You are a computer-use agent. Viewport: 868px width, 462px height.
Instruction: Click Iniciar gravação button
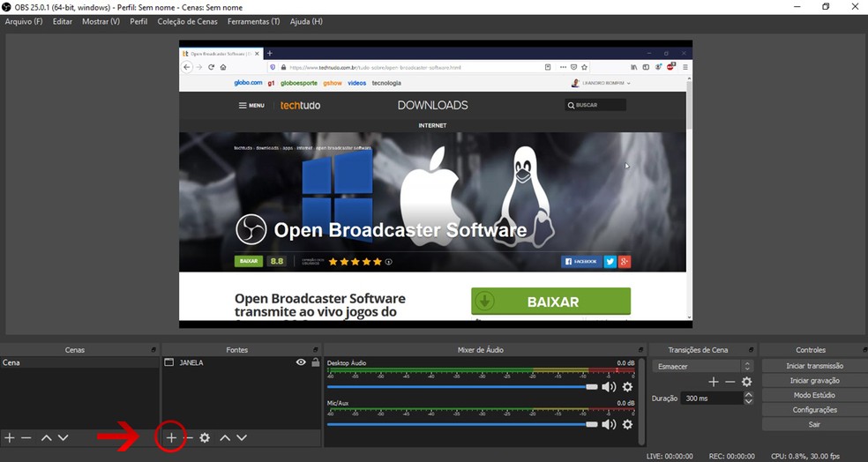[814, 381]
